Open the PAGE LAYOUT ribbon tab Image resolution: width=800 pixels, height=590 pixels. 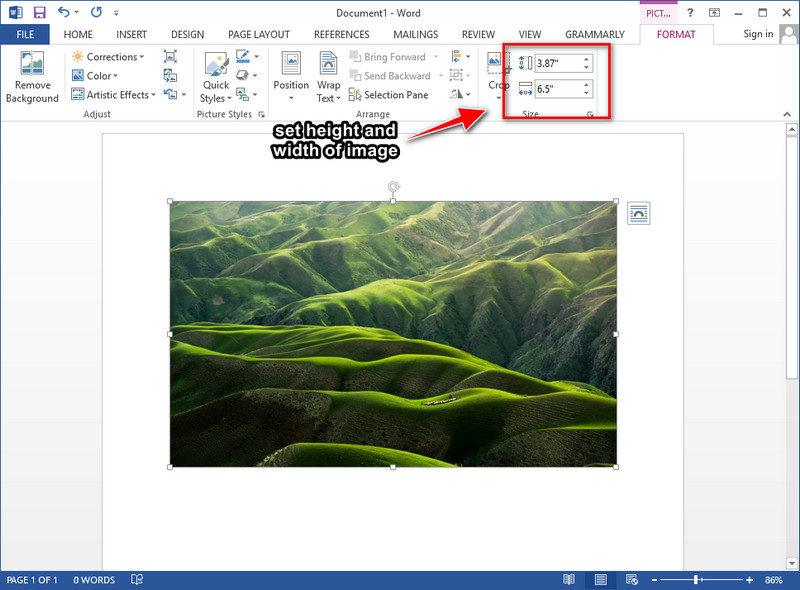[259, 34]
